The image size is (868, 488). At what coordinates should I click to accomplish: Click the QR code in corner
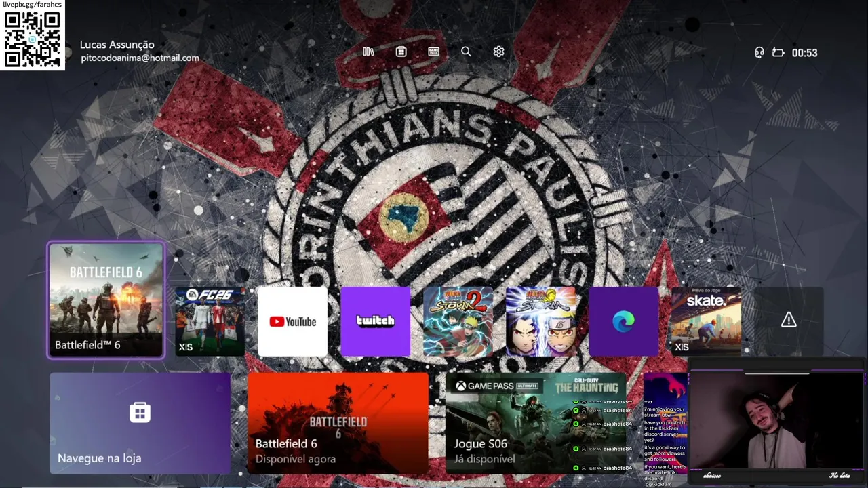click(32, 39)
